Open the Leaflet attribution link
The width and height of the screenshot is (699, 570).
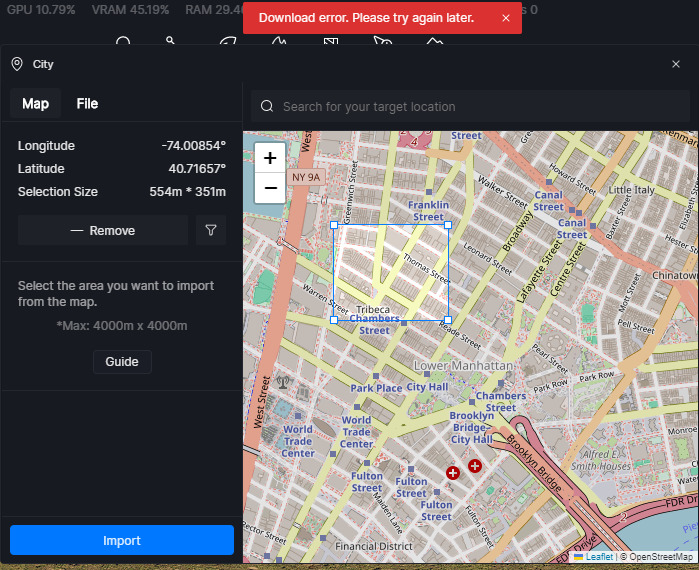click(x=599, y=556)
